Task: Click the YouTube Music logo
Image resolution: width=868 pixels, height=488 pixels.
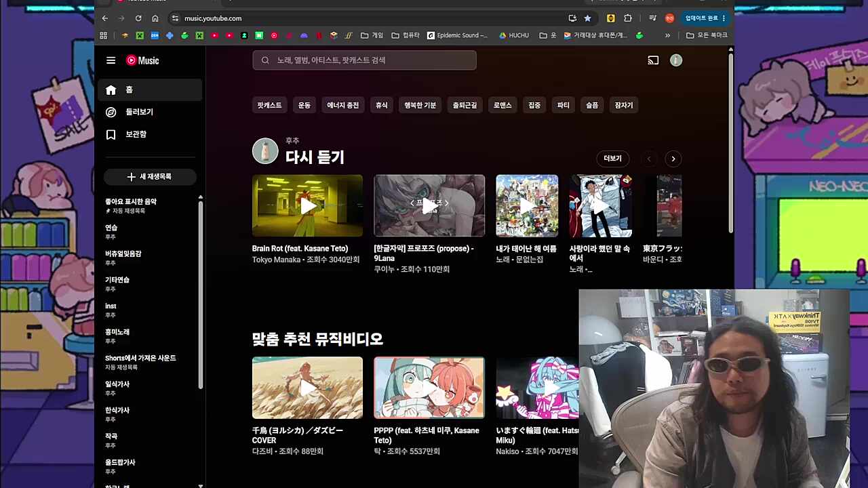Action: coord(142,60)
